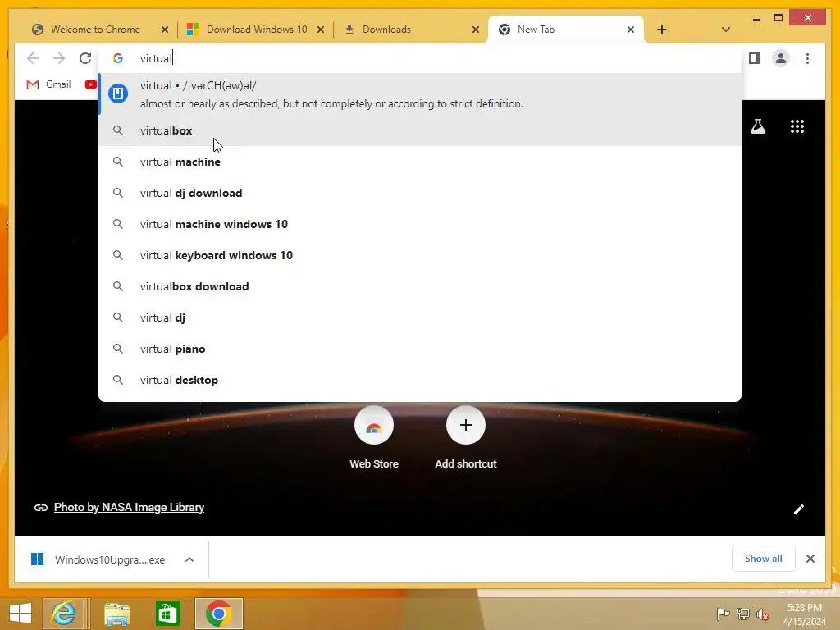840x630 pixels.
Task: Open the Search Labs flask icon
Action: coord(757,126)
